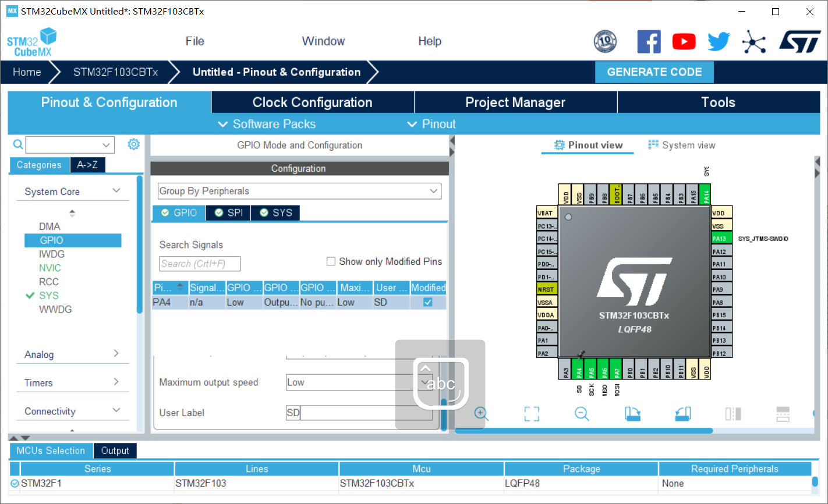The image size is (828, 504).
Task: Open the Output tab
Action: tap(115, 450)
